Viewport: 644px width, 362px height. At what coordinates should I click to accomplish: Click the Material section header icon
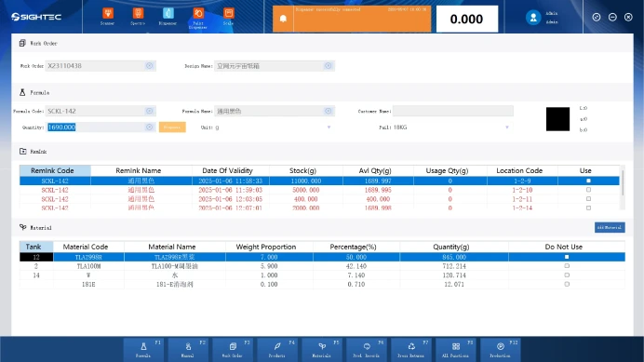coord(23,227)
